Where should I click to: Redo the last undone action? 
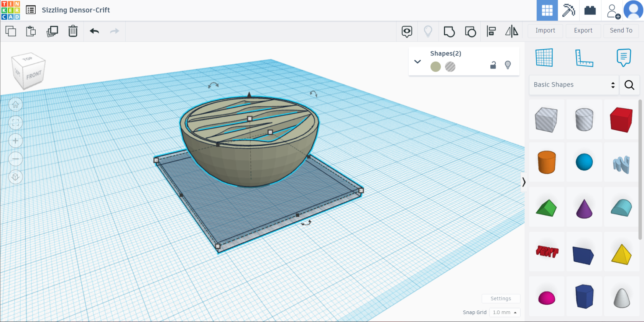click(x=115, y=31)
